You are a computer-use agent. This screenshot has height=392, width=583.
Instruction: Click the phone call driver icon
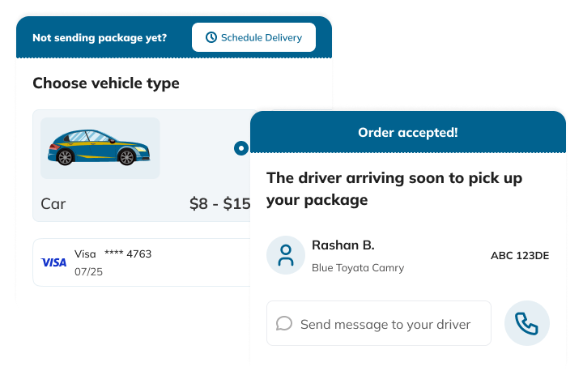526,324
